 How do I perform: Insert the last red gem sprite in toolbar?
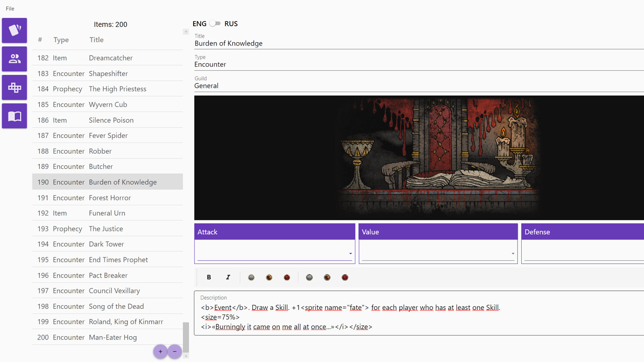tap(345, 277)
